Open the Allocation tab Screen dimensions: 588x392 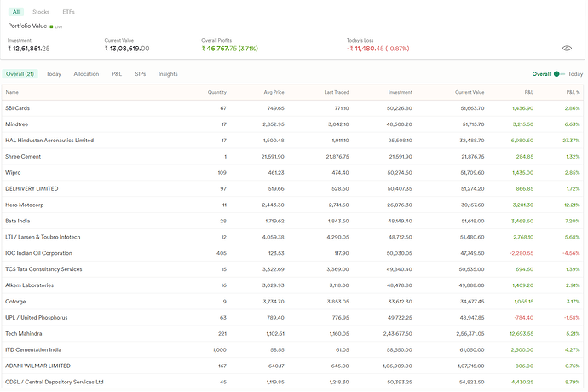coord(86,74)
